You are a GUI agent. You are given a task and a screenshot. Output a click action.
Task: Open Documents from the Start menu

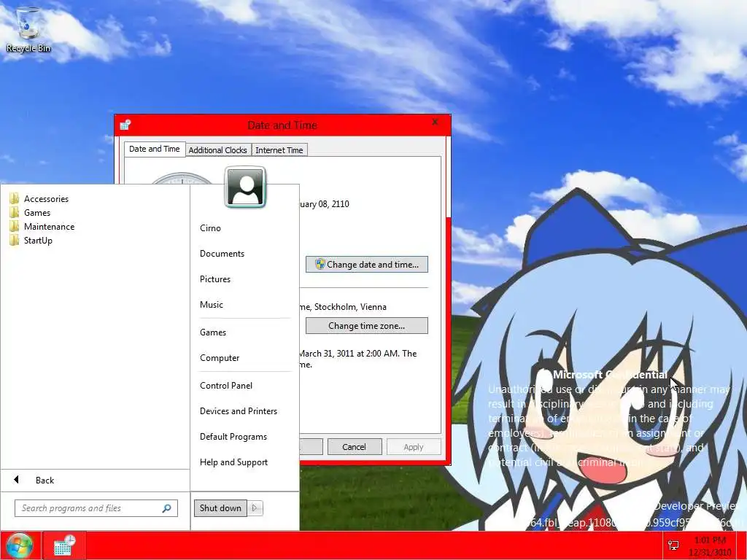click(x=222, y=253)
